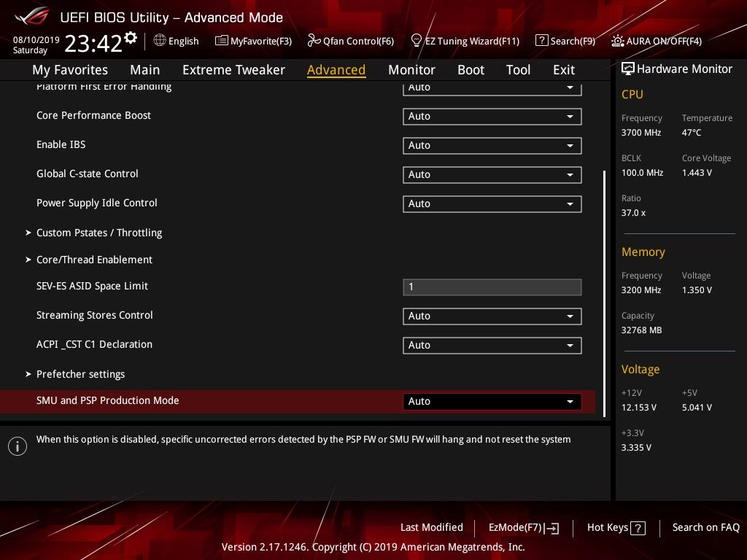Viewport: 747px width, 560px height.
Task: Click Last Modified button
Action: click(432, 528)
